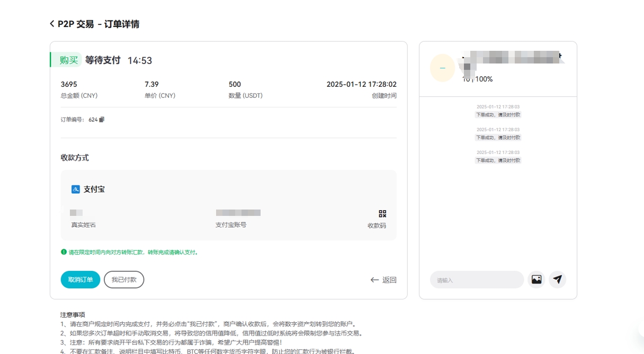Click the 等待支付 status text
The width and height of the screenshot is (644, 354).
click(103, 60)
